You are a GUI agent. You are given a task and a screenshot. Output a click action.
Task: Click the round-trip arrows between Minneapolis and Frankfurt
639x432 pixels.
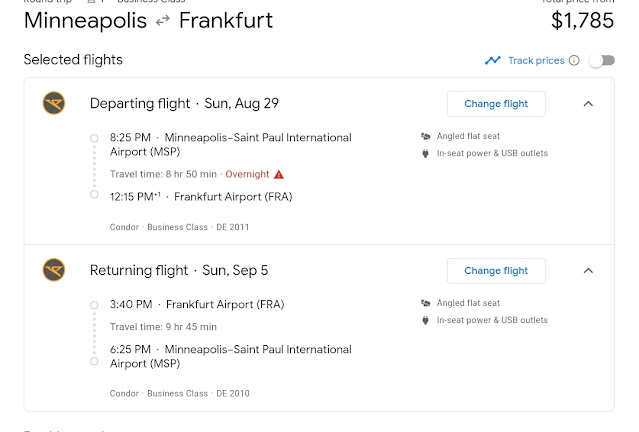[161, 20]
